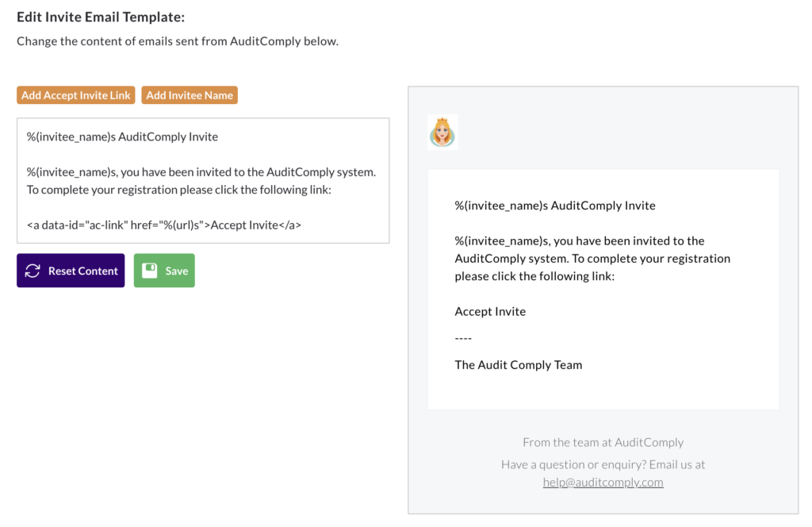Save the invite email template
Screen dimensions: 812x527
[x=164, y=271]
